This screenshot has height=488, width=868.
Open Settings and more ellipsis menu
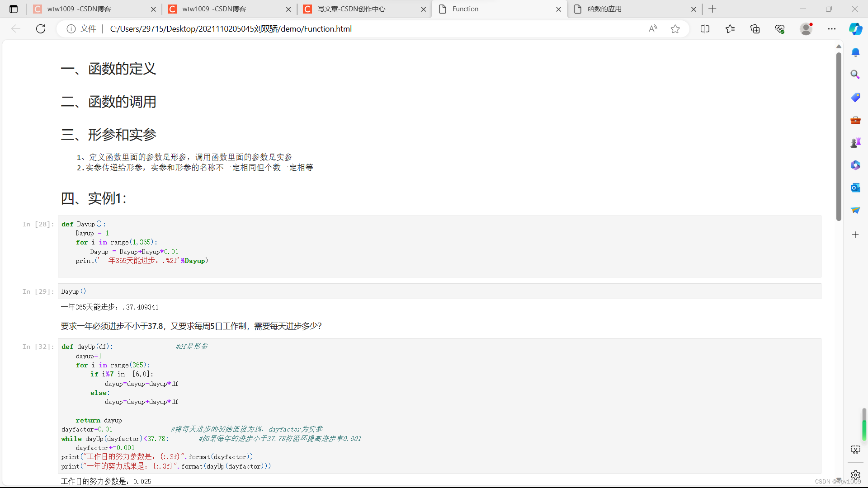coord(831,29)
